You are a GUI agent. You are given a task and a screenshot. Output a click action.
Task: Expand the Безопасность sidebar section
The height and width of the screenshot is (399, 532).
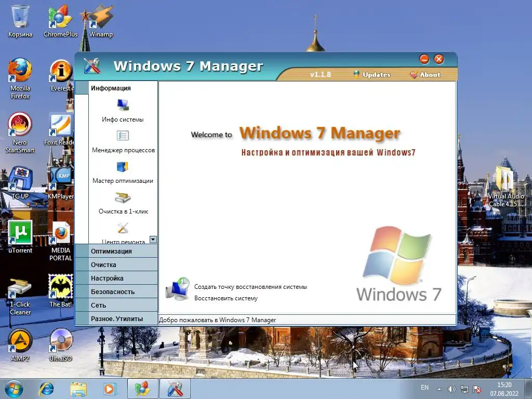pos(116,292)
